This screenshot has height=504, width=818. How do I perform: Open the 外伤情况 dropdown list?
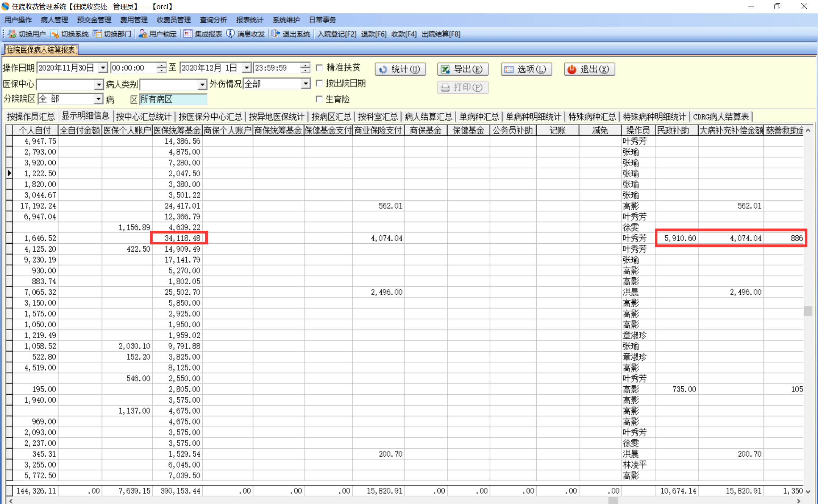(x=306, y=84)
